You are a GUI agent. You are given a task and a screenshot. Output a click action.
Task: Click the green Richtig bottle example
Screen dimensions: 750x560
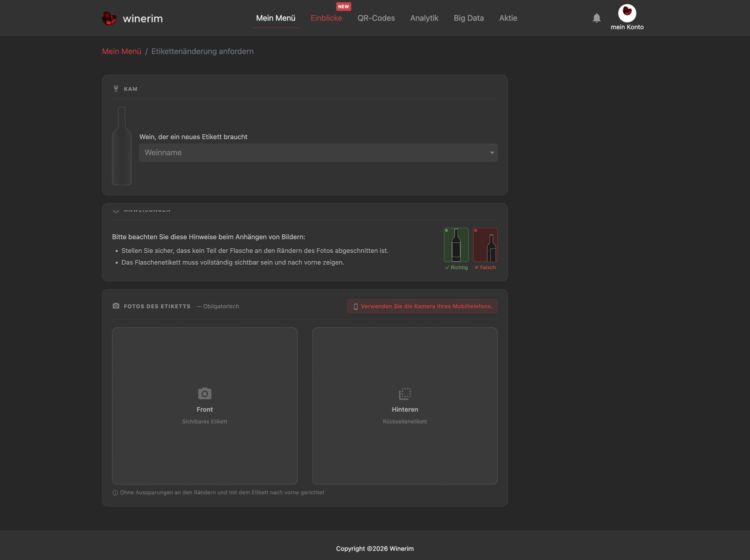456,245
